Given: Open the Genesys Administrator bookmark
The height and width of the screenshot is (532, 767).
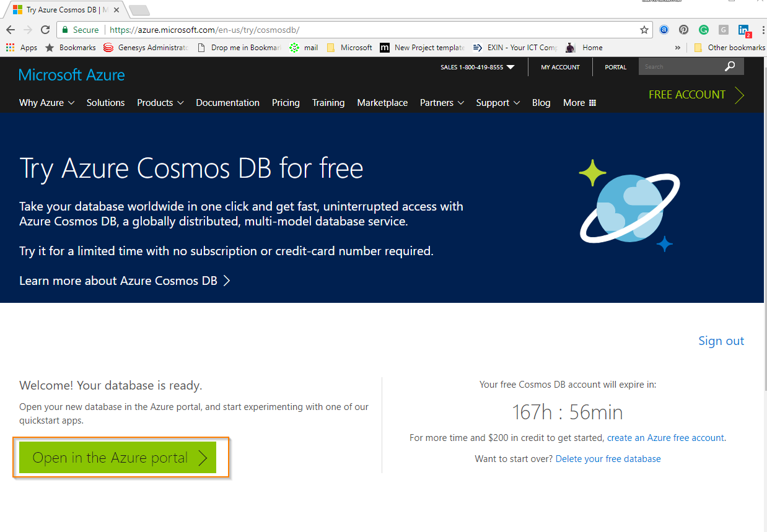Looking at the screenshot, I should [146, 48].
